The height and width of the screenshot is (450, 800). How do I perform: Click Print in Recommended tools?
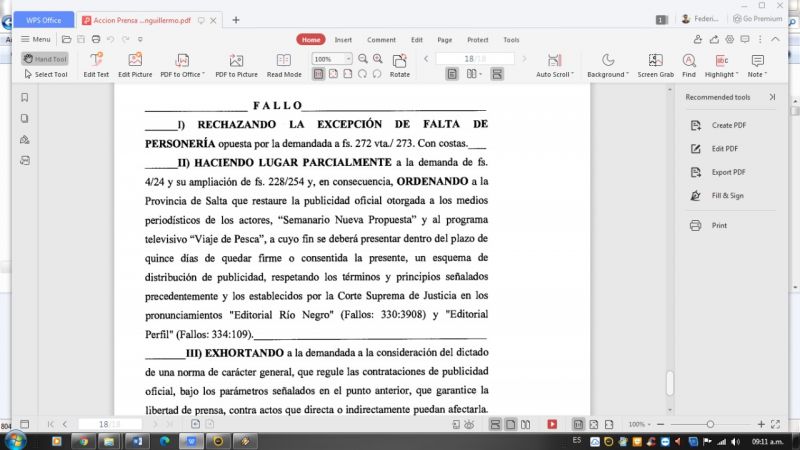709,226
